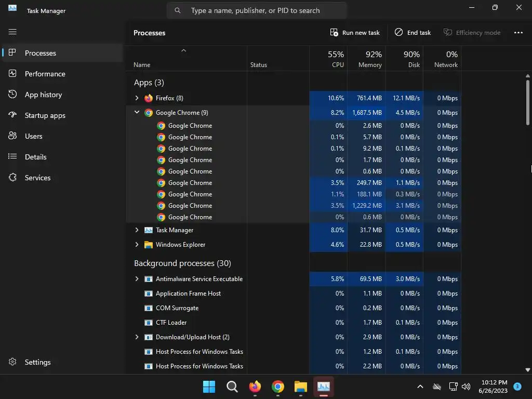This screenshot has width=532, height=399.
Task: Go to the Details page
Action: 62,157
